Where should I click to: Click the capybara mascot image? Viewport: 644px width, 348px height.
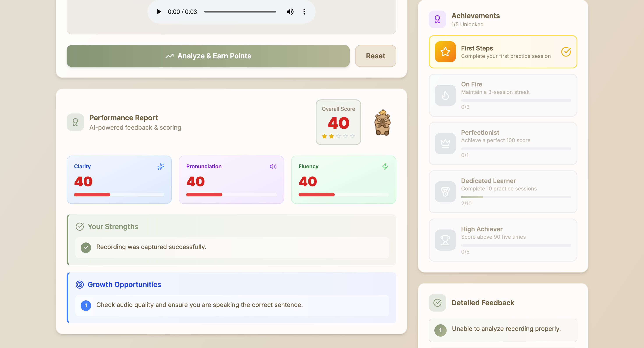(x=382, y=122)
